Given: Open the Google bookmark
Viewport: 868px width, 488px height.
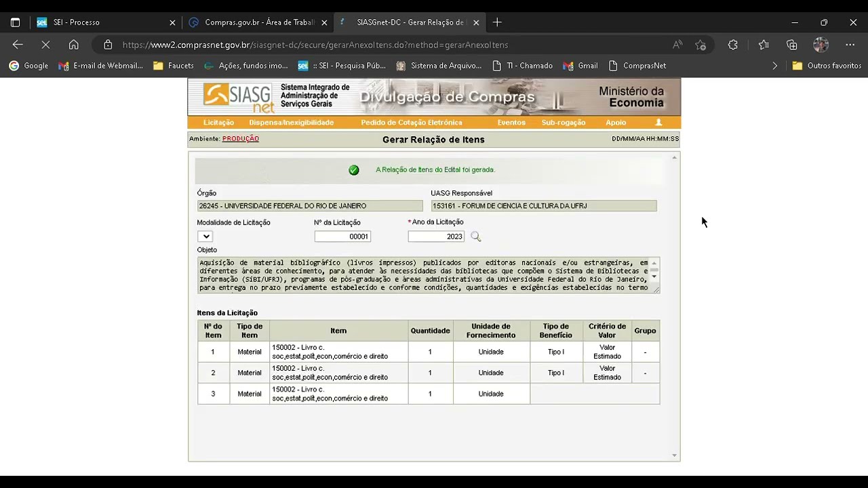Looking at the screenshot, I should click(x=28, y=66).
